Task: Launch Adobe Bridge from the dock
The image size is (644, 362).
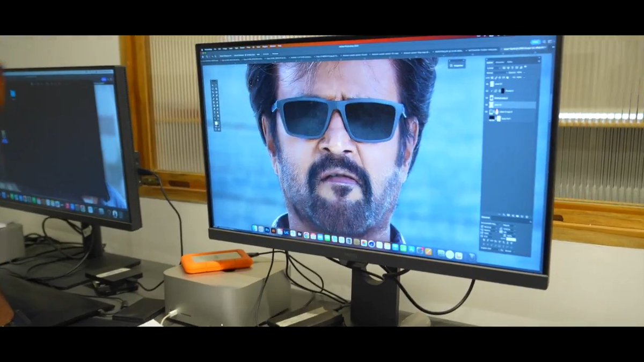Action: pos(299,234)
